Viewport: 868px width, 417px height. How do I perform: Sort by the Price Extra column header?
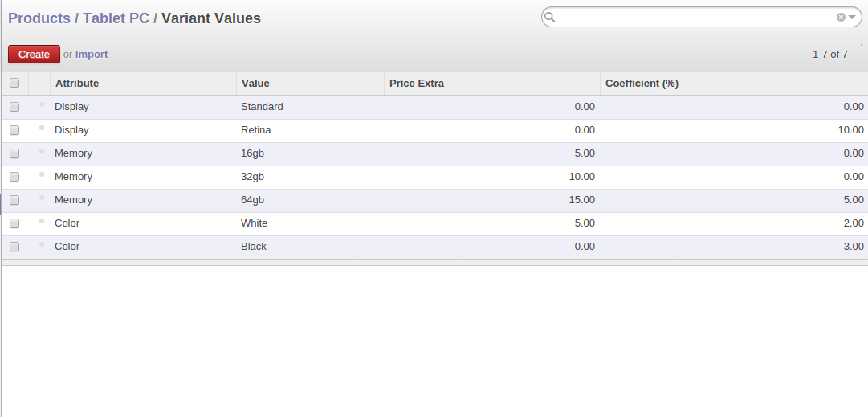(x=416, y=84)
